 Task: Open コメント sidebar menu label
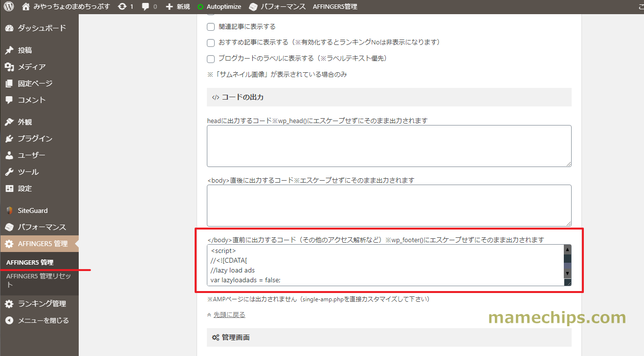coord(32,100)
